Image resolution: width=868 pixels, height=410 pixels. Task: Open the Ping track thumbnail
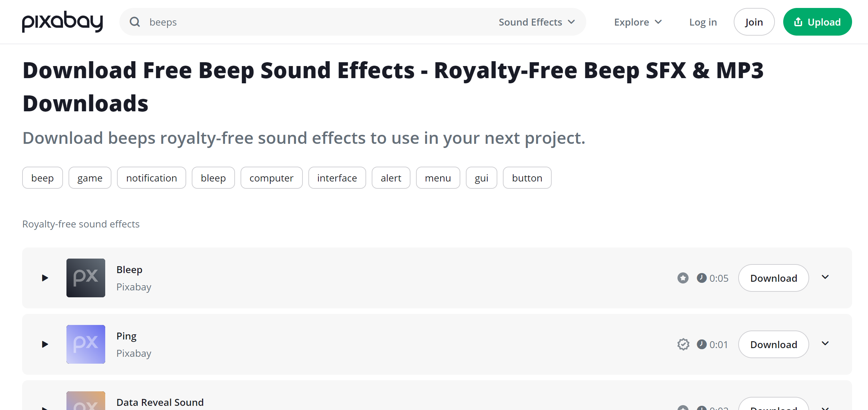86,344
